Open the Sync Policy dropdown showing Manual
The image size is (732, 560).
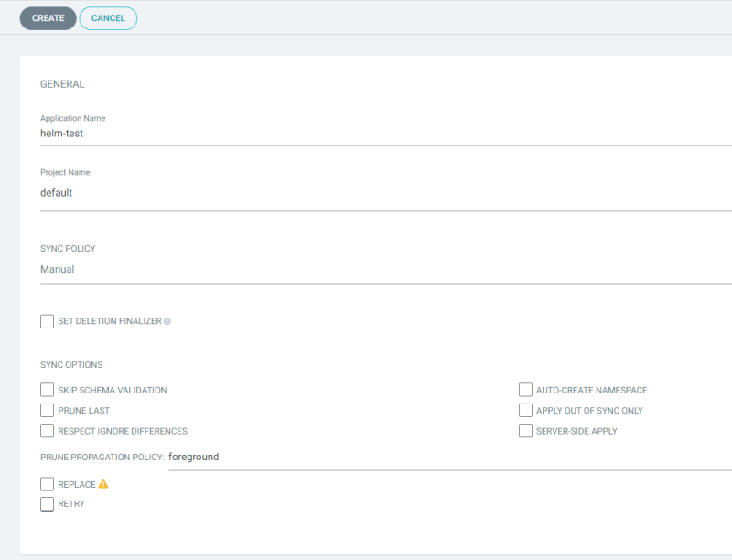384,270
